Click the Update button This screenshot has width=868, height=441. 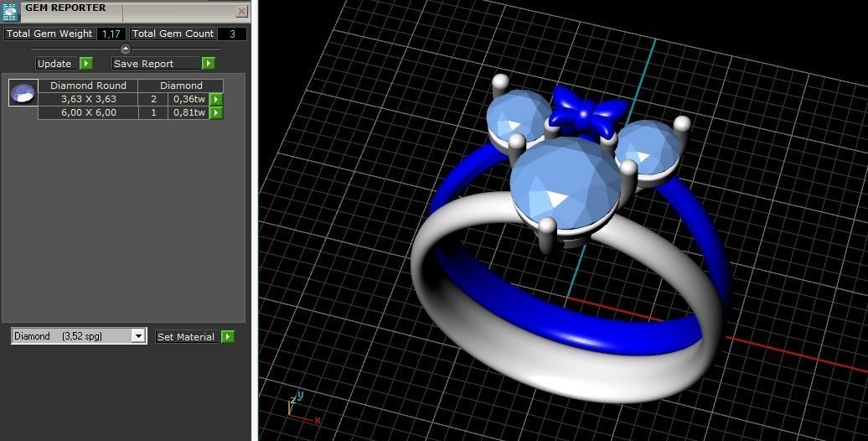pyautogui.click(x=54, y=64)
